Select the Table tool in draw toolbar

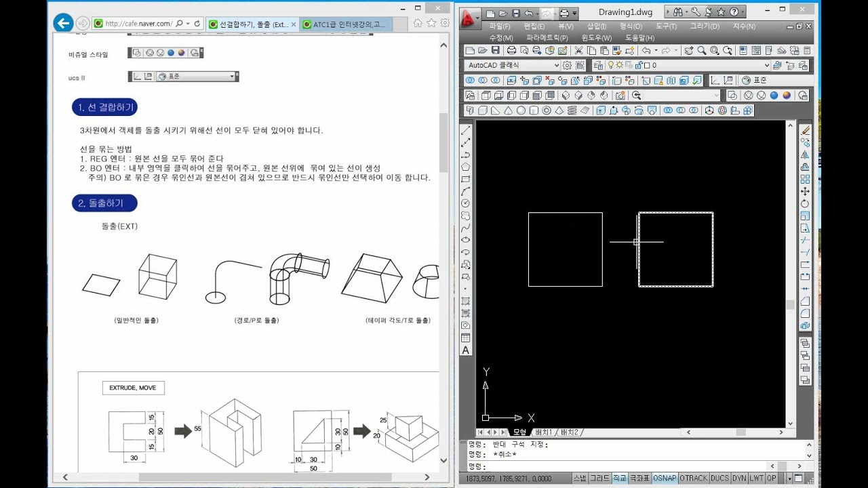pyautogui.click(x=466, y=338)
